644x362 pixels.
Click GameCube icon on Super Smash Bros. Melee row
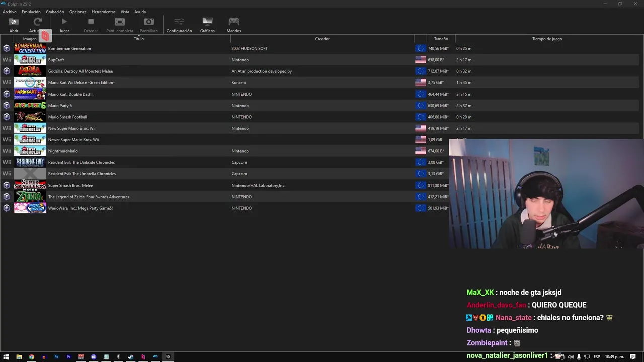[x=7, y=185]
